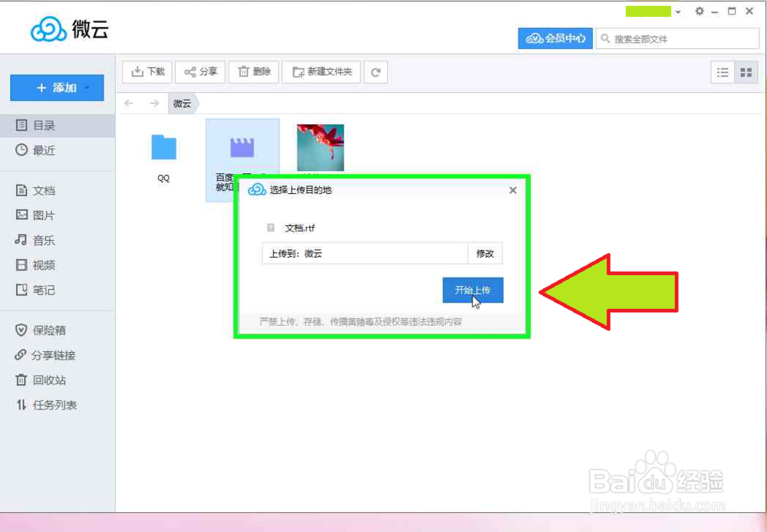Click the 删除 toolbar button
This screenshot has width=767, height=532.
coord(253,72)
